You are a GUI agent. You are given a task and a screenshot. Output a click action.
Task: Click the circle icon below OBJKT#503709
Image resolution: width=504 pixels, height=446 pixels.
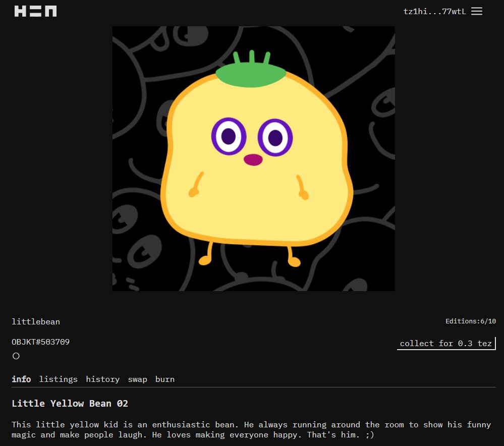[16, 356]
